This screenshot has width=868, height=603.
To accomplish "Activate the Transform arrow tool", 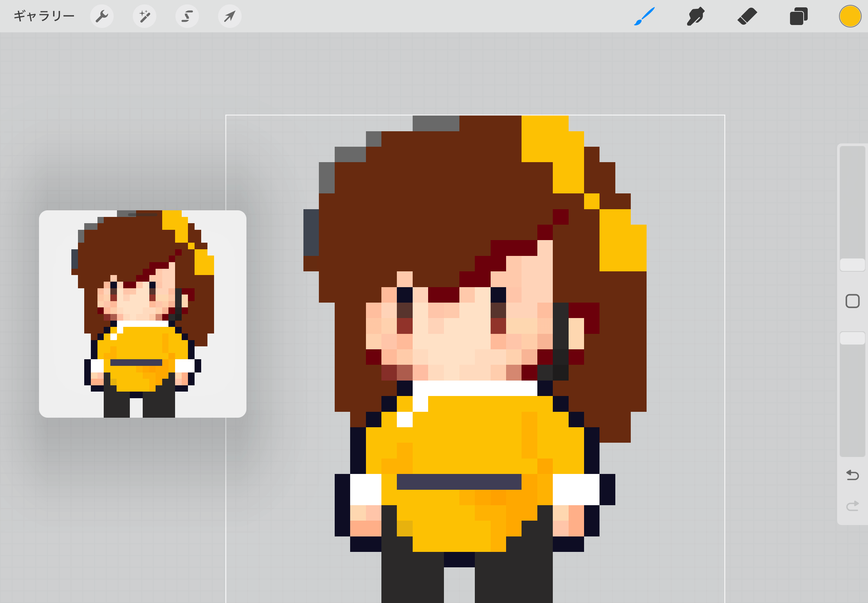I will pyautogui.click(x=230, y=16).
